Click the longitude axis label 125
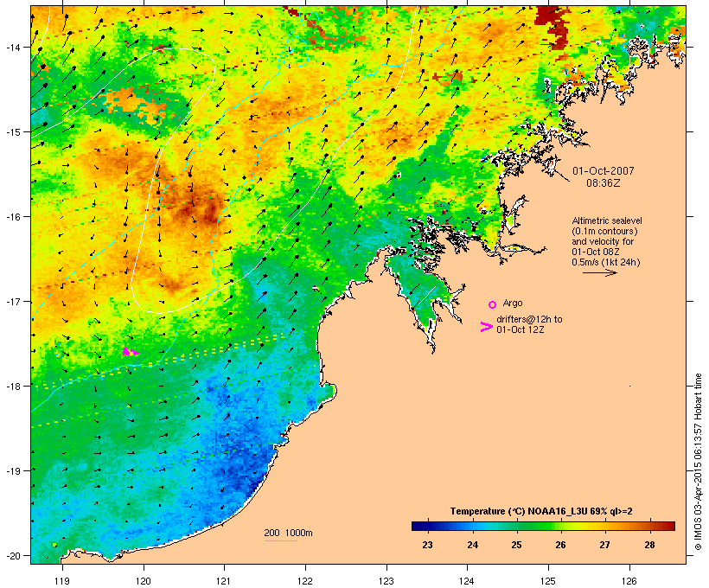Screen dimensions: 709x588 tap(548, 581)
